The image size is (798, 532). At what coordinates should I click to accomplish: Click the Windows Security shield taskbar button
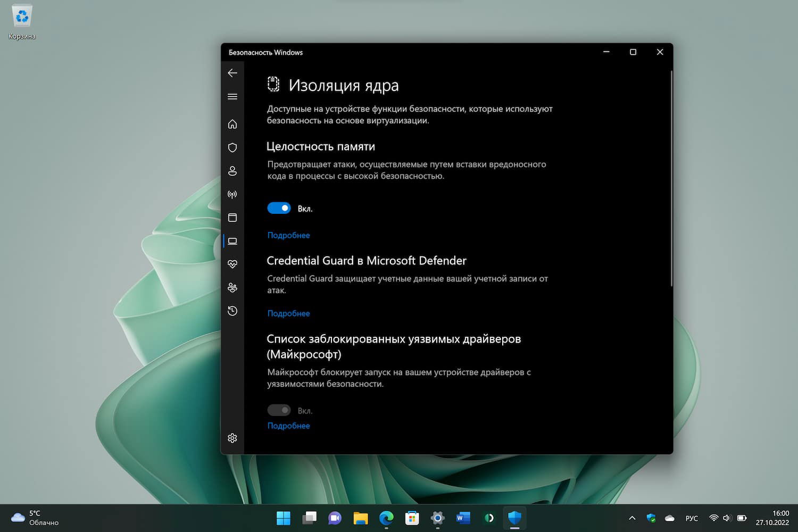pyautogui.click(x=514, y=518)
